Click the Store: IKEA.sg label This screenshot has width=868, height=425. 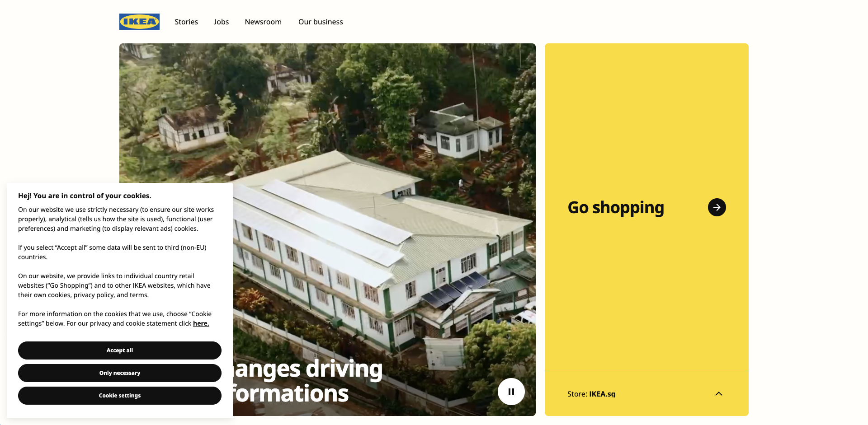click(x=591, y=394)
